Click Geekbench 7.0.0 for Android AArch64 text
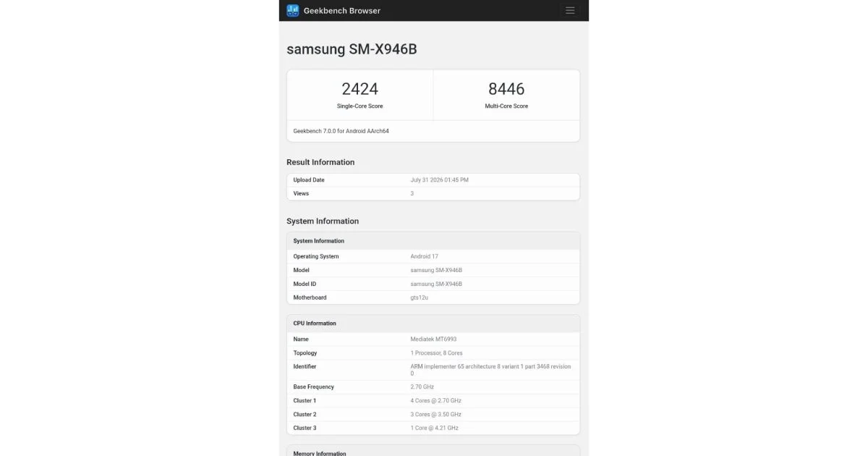Viewport: 868px width, 456px height. point(341,131)
